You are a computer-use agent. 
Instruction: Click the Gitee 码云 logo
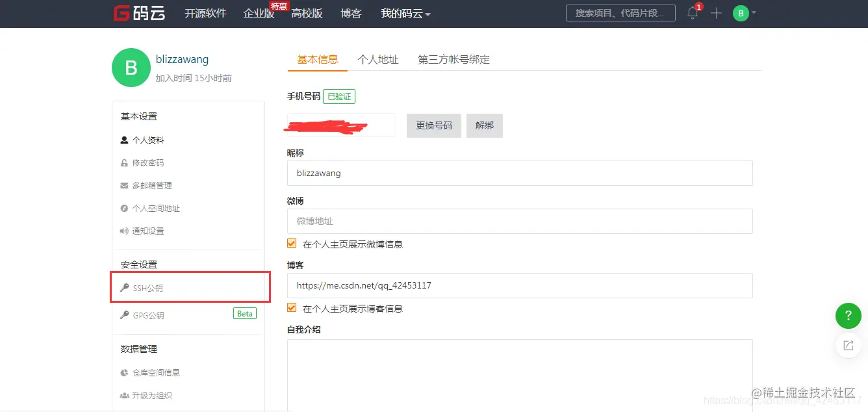pyautogui.click(x=138, y=13)
